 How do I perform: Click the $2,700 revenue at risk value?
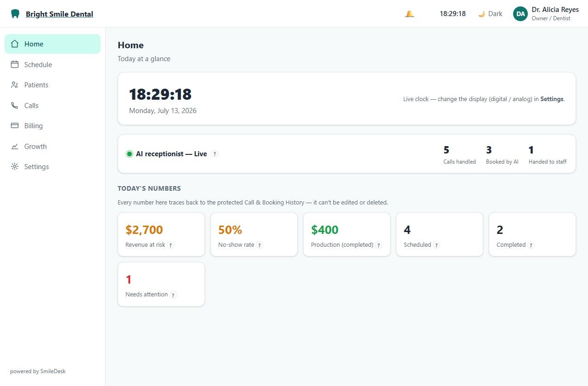(x=144, y=230)
